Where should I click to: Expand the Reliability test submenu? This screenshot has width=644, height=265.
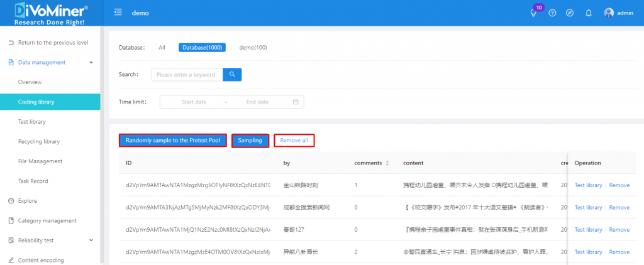click(91, 240)
